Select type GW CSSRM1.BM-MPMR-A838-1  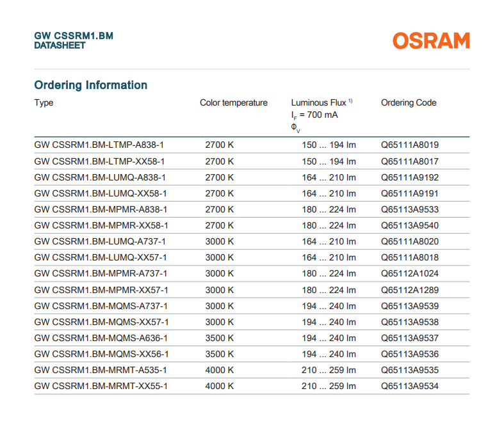pos(101,209)
